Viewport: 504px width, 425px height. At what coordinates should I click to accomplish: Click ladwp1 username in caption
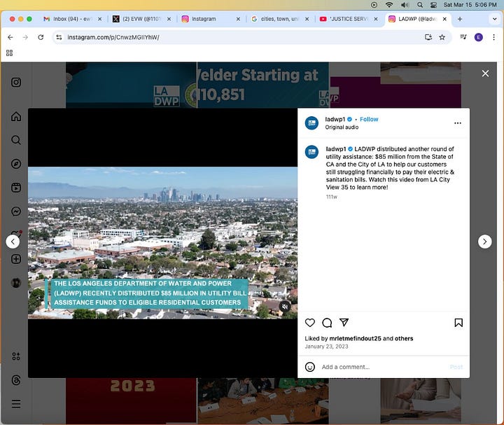click(x=336, y=149)
